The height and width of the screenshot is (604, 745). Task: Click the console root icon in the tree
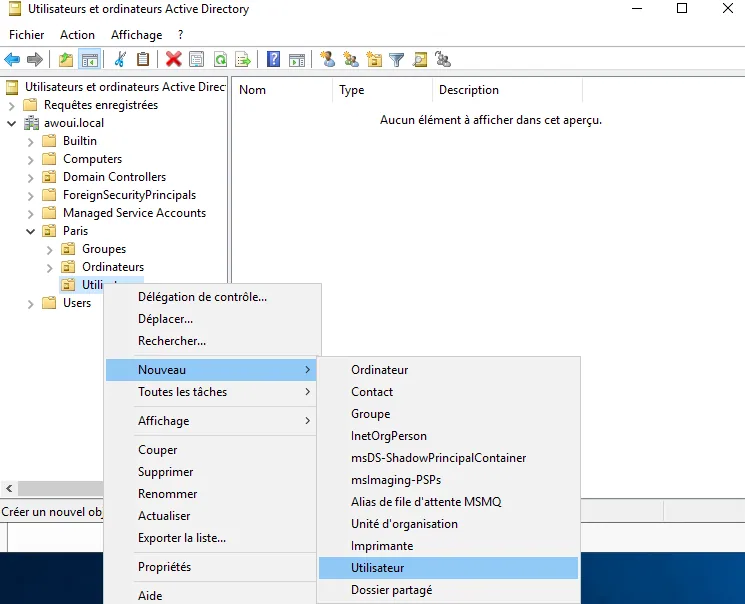click(x=12, y=87)
